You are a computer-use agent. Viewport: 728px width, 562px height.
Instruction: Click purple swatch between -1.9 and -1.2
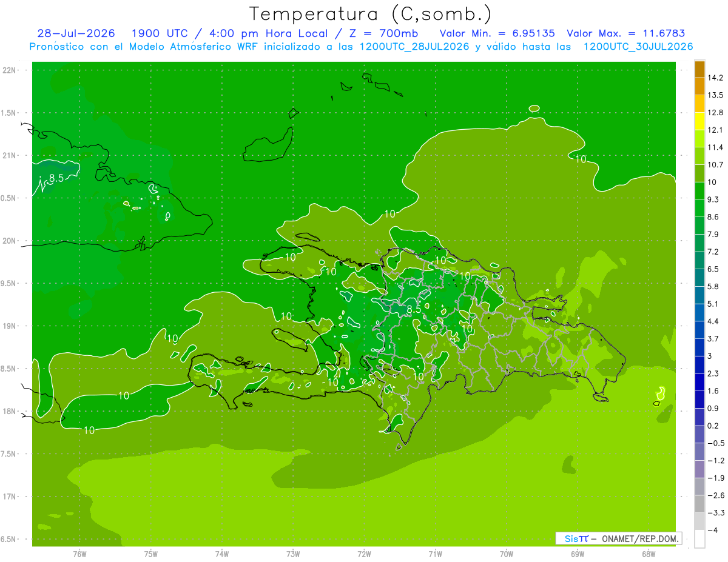pyautogui.click(x=699, y=469)
